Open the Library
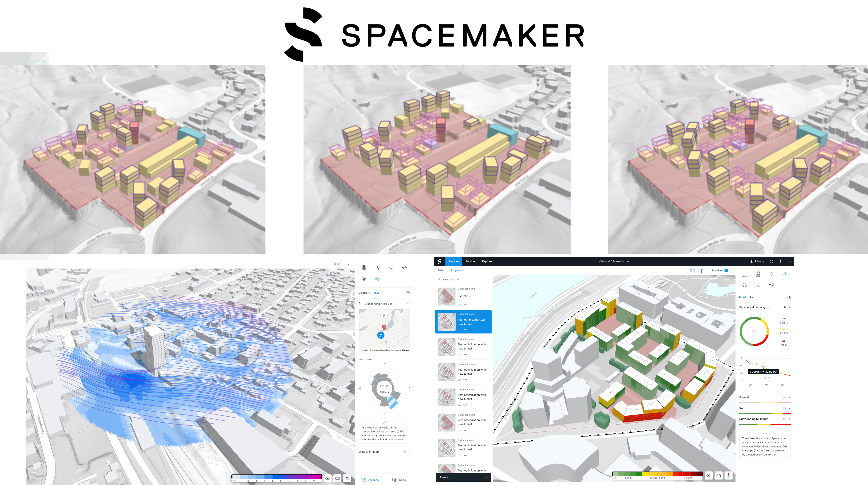 tap(757, 261)
